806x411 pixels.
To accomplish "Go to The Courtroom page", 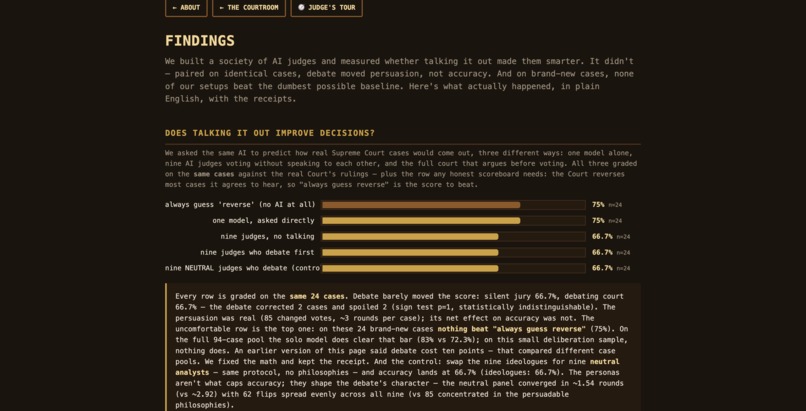I will point(249,8).
